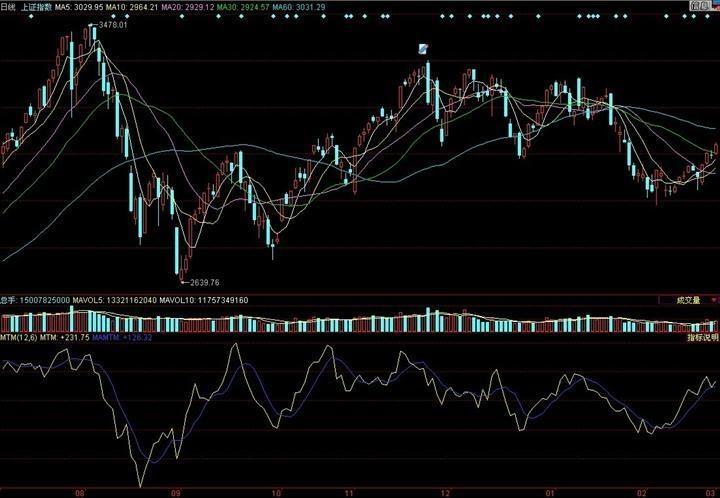Open the 日线 period selector
The image size is (720, 498).
(x=9, y=6)
